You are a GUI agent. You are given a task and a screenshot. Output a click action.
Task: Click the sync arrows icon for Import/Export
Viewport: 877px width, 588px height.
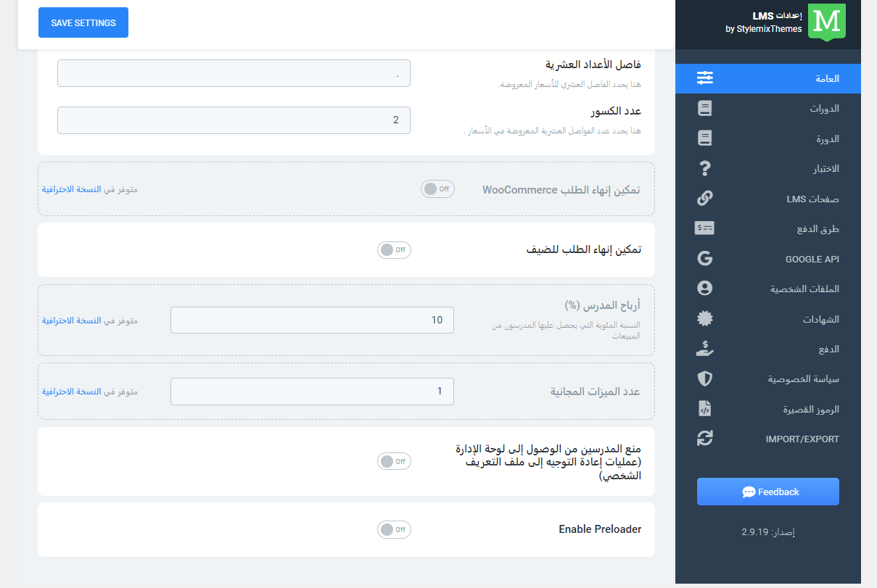point(704,439)
